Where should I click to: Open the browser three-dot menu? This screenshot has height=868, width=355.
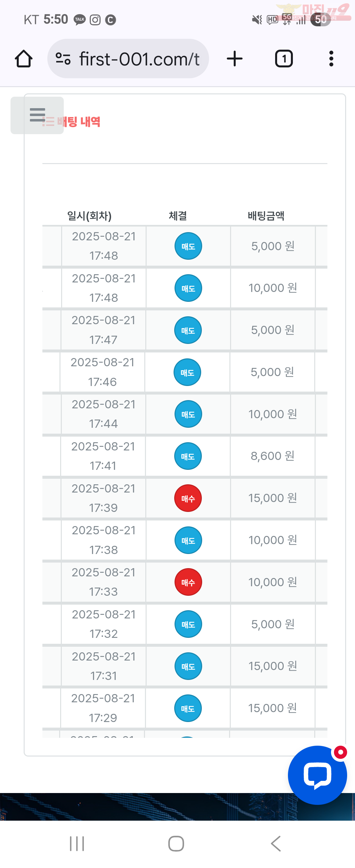331,59
